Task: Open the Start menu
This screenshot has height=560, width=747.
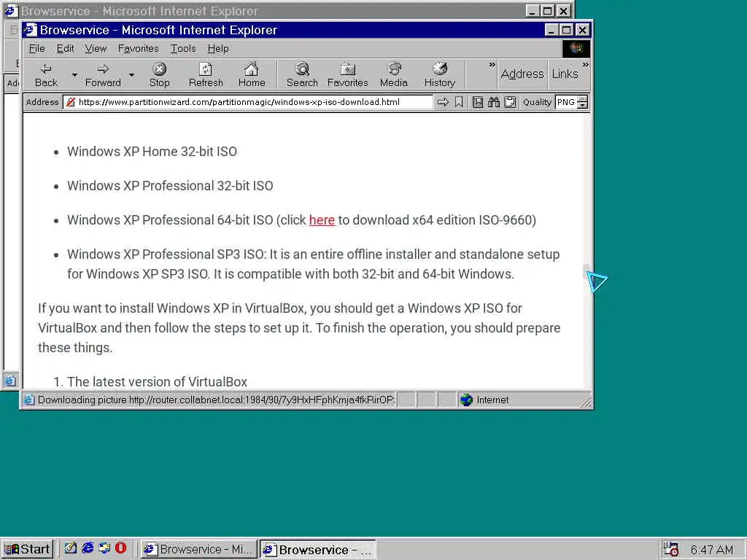Action: coord(27,549)
